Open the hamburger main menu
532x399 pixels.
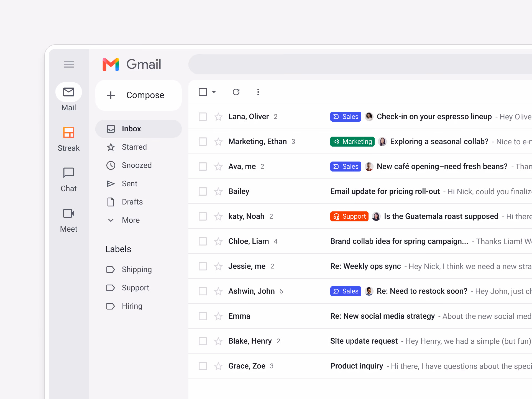tap(69, 64)
